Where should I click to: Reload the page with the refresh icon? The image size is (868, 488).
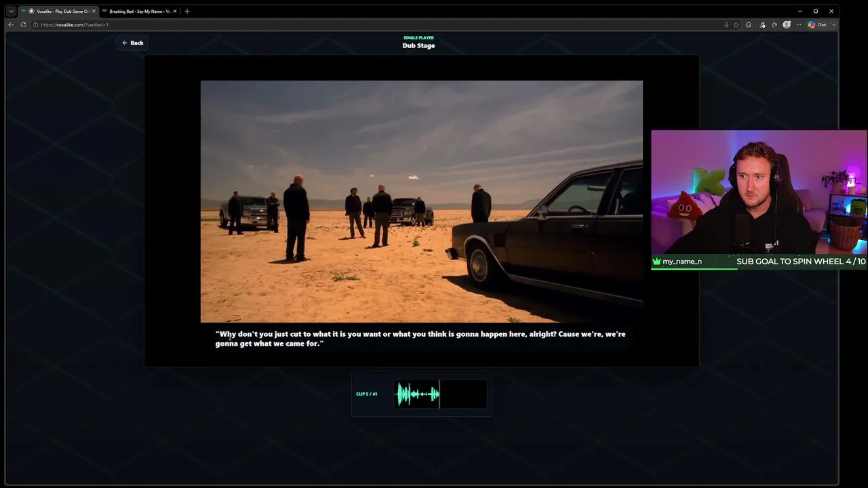point(23,24)
